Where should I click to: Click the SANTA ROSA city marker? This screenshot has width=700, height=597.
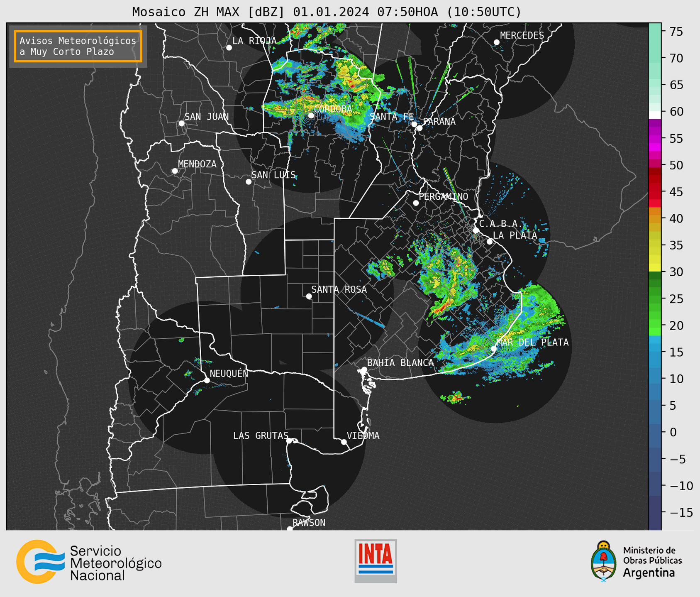pyautogui.click(x=309, y=296)
